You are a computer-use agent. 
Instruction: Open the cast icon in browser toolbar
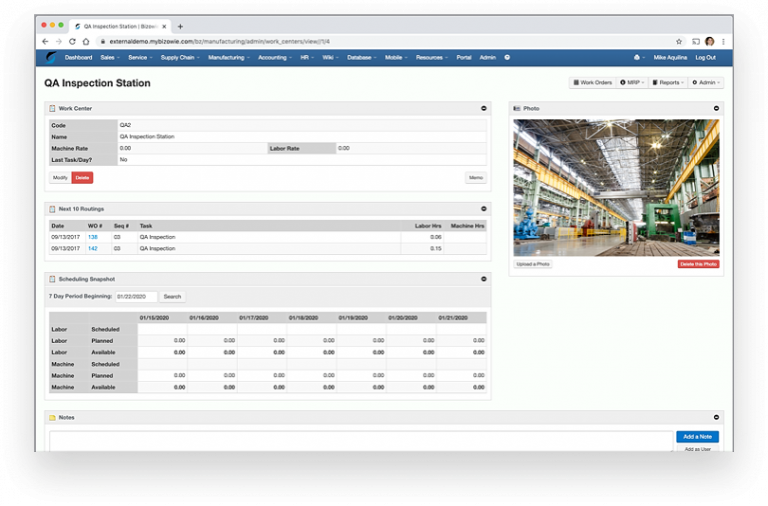[696, 42]
